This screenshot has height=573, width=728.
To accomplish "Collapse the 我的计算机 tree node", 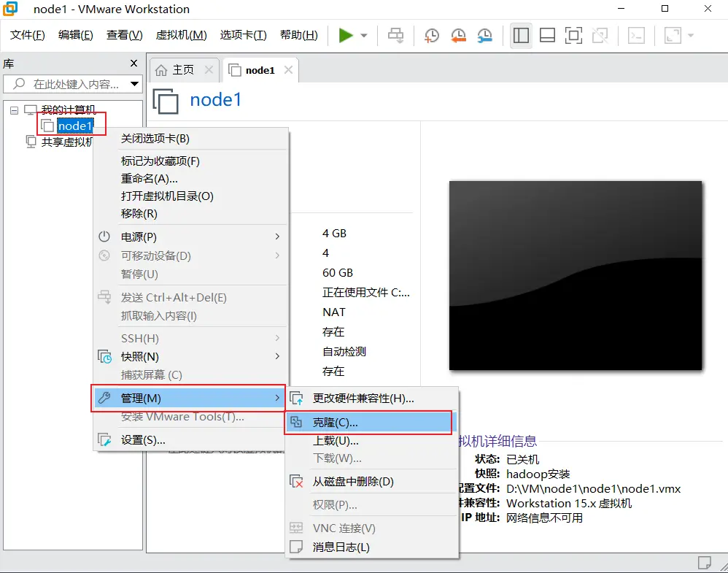I will click(15, 110).
